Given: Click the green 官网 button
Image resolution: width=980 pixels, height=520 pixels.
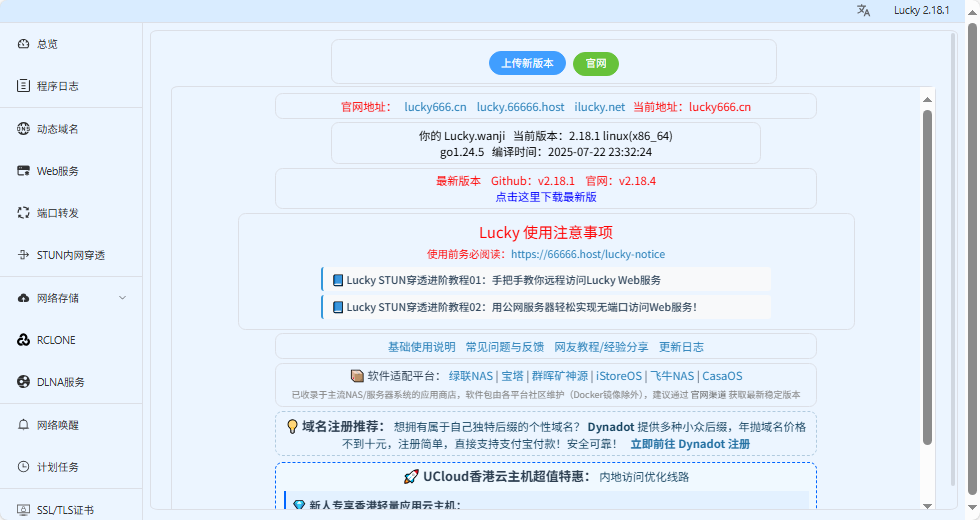Looking at the screenshot, I should point(596,63).
